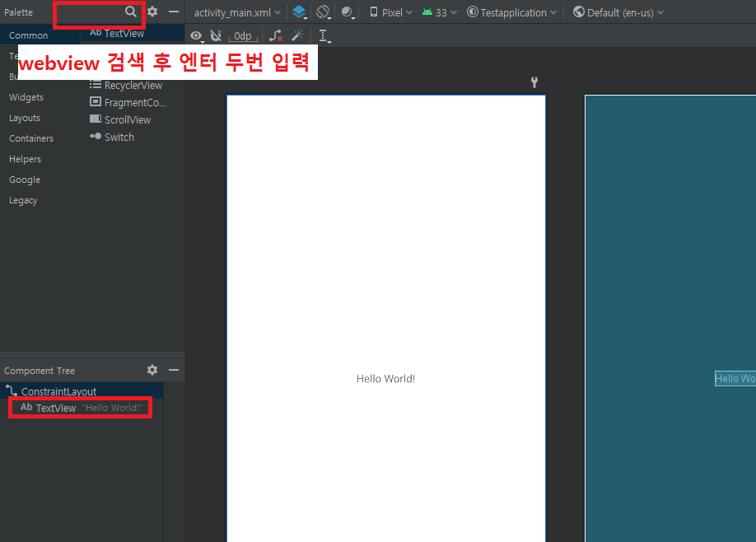Open Default (en-us) locale dropdown
The height and width of the screenshot is (542, 756).
(x=618, y=12)
